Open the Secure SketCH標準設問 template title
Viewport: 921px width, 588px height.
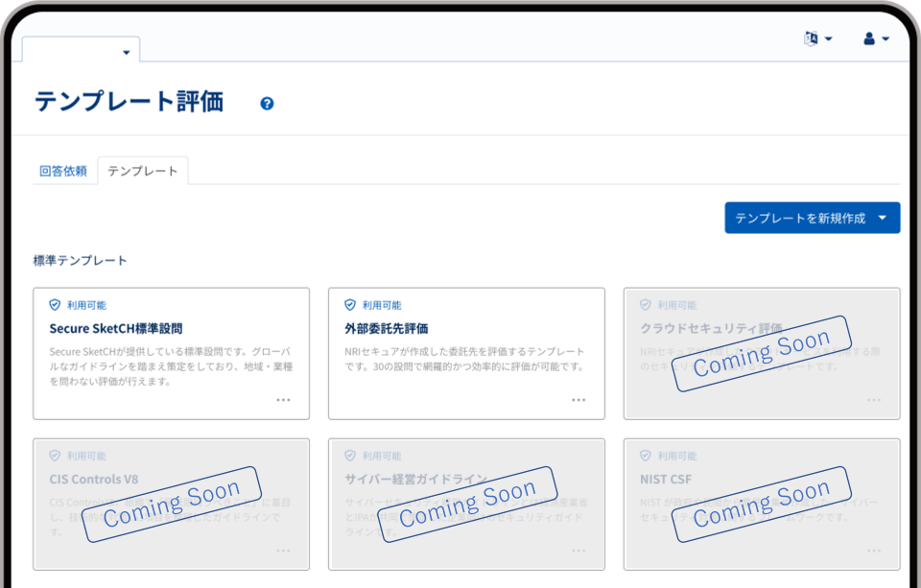[x=115, y=328]
